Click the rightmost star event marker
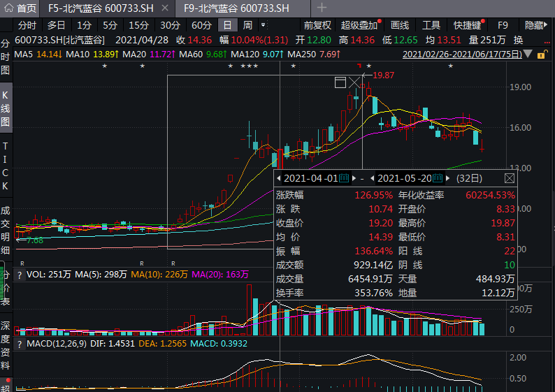The height and width of the screenshot is (392, 555). pos(450,66)
